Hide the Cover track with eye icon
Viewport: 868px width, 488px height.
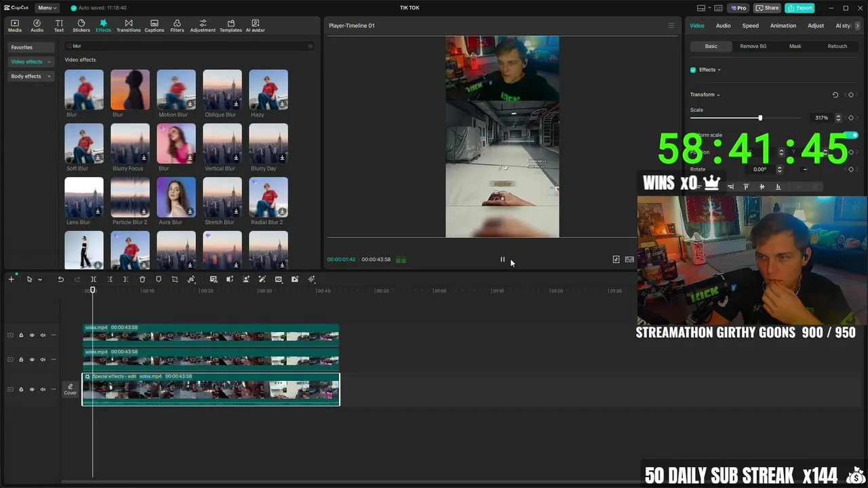(32, 389)
